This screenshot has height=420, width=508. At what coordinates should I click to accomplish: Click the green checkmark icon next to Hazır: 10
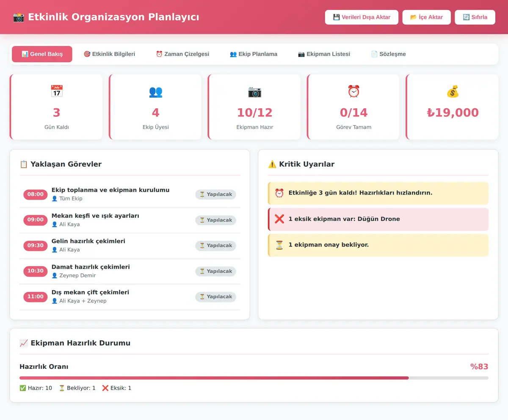tap(22, 388)
